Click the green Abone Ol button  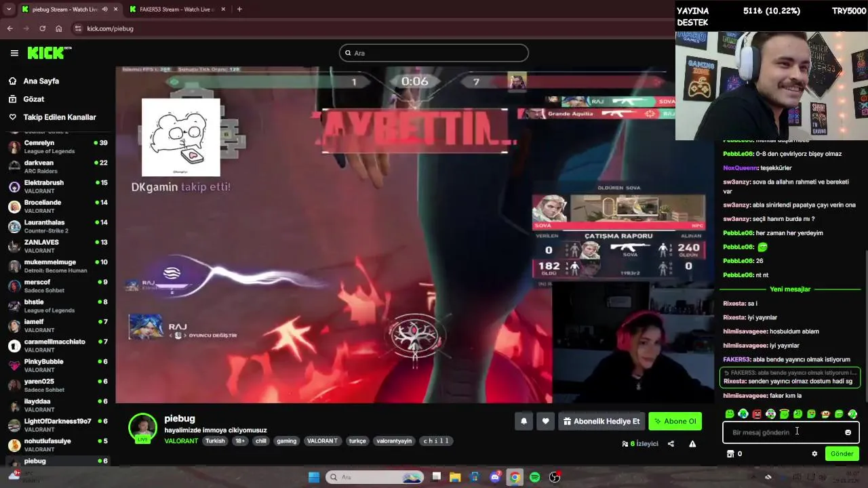[x=675, y=421]
